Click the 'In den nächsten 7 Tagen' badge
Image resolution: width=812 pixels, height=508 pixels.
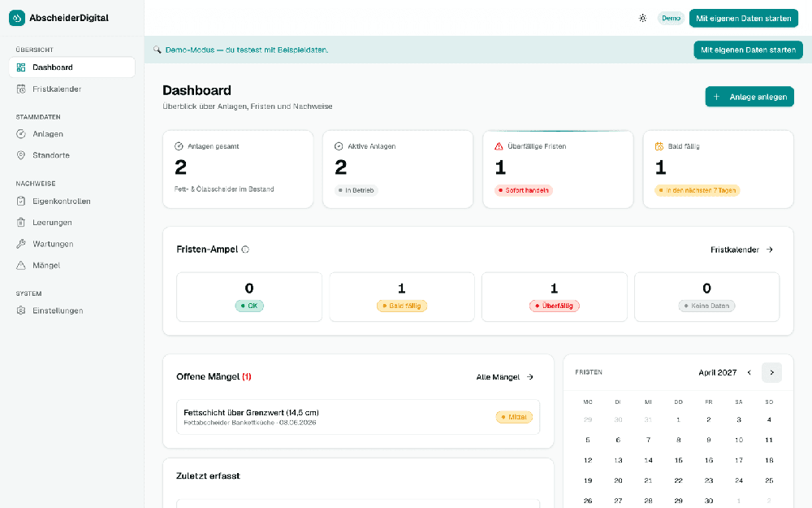697,190
